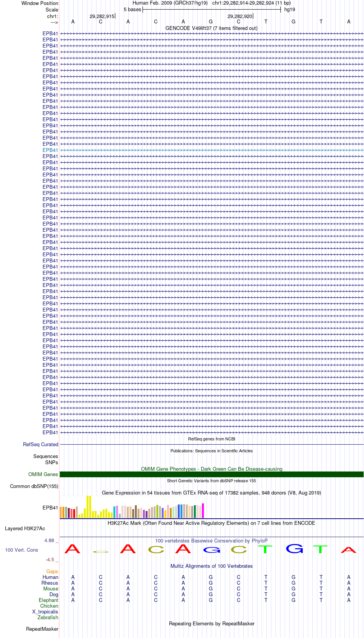The height and width of the screenshot is (638, 364).
Task: Select the 'Dog' species alignment label
Action: click(x=54, y=594)
